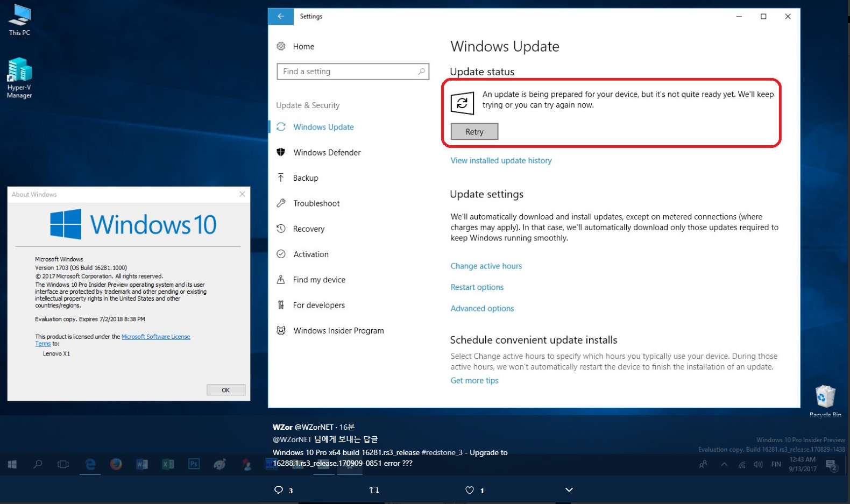The height and width of the screenshot is (504, 850).
Task: Select the Hyper-V Manager desktop icon
Action: coord(19,78)
